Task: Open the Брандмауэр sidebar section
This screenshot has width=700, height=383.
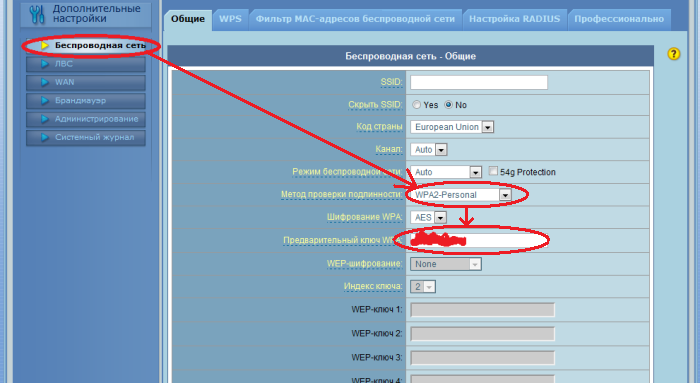Action: [x=86, y=100]
